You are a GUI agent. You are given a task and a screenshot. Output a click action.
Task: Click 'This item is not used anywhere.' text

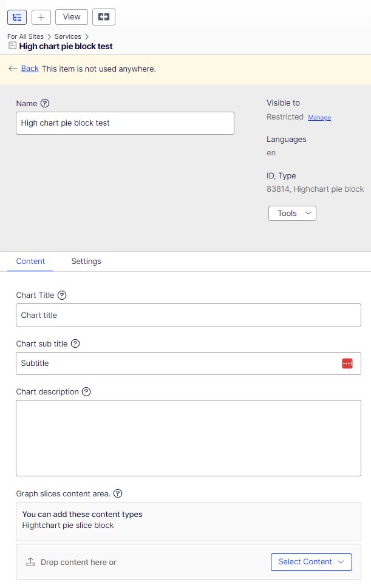[99, 69]
